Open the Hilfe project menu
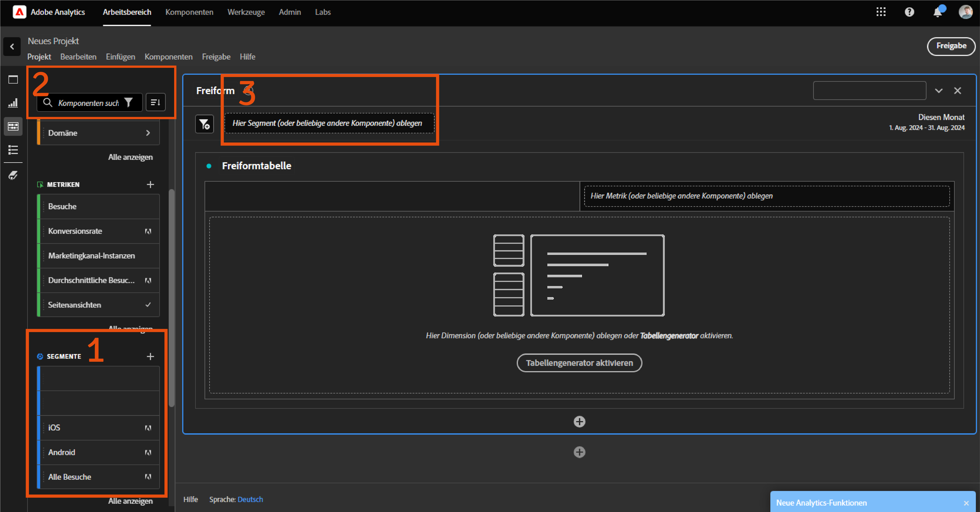 pyautogui.click(x=248, y=57)
